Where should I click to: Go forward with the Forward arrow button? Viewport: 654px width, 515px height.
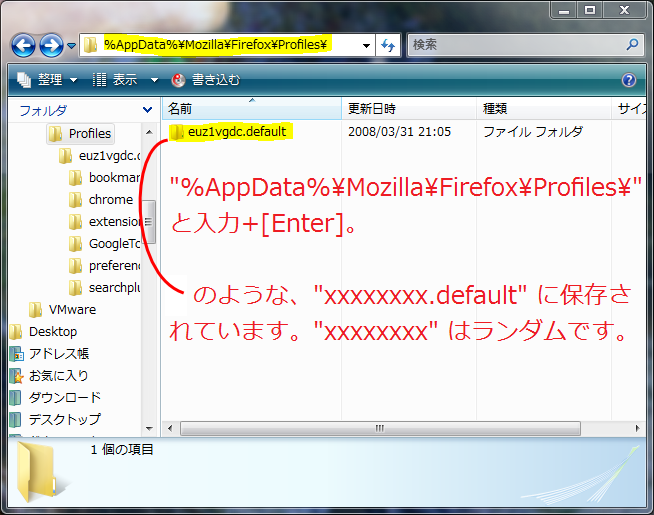(51, 45)
